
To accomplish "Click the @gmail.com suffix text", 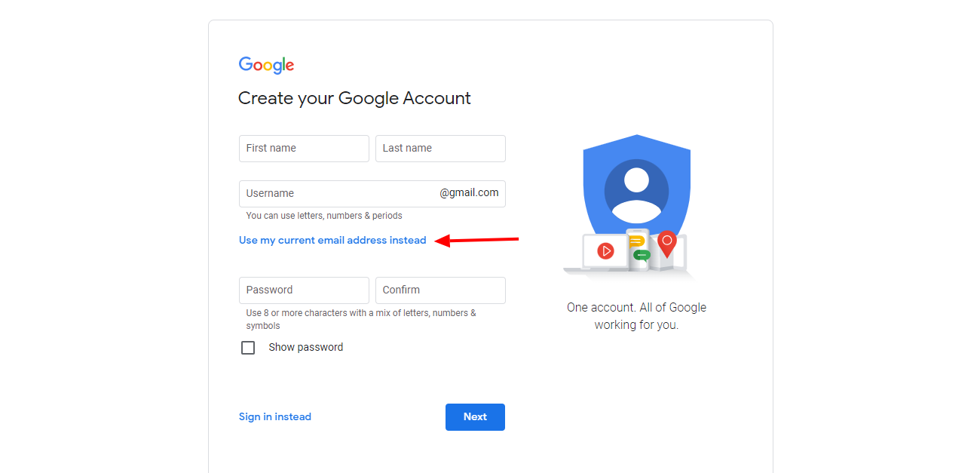I will pos(469,193).
